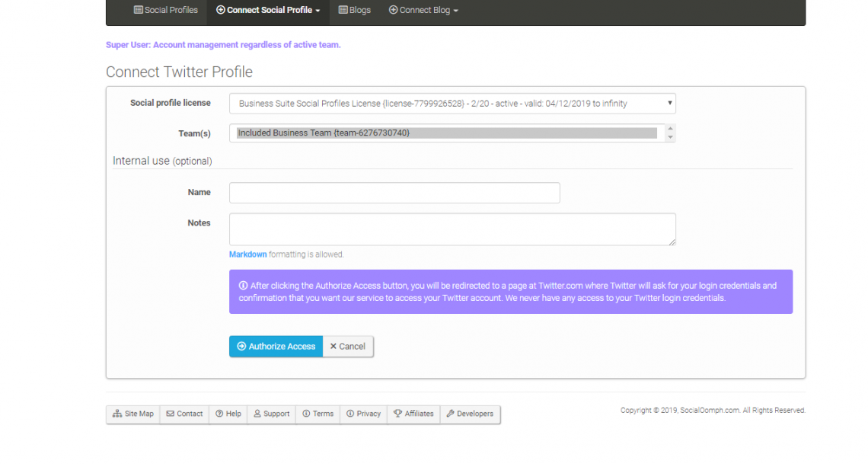Screen dimensions: 868x464
Task: Click the Blogs menu item
Action: click(354, 10)
